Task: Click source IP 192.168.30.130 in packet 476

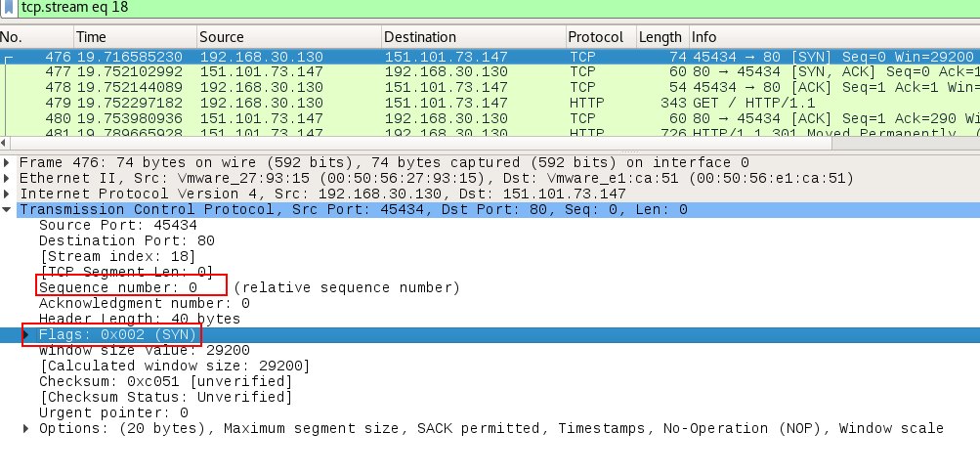Action: click(261, 57)
